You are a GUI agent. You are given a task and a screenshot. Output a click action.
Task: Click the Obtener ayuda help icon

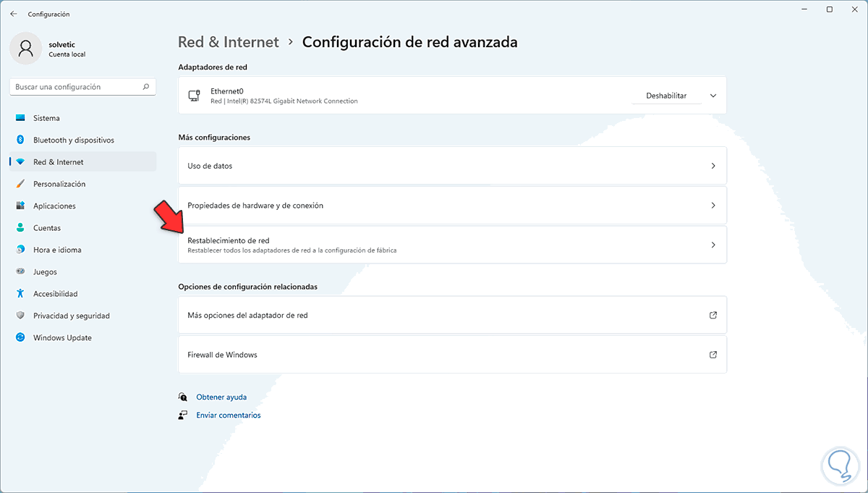183,397
